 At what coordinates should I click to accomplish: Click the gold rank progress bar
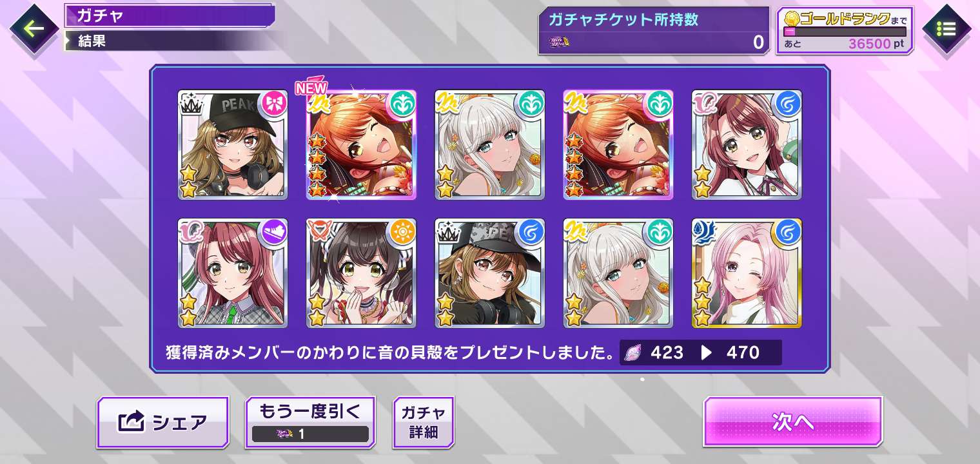pyautogui.click(x=845, y=32)
